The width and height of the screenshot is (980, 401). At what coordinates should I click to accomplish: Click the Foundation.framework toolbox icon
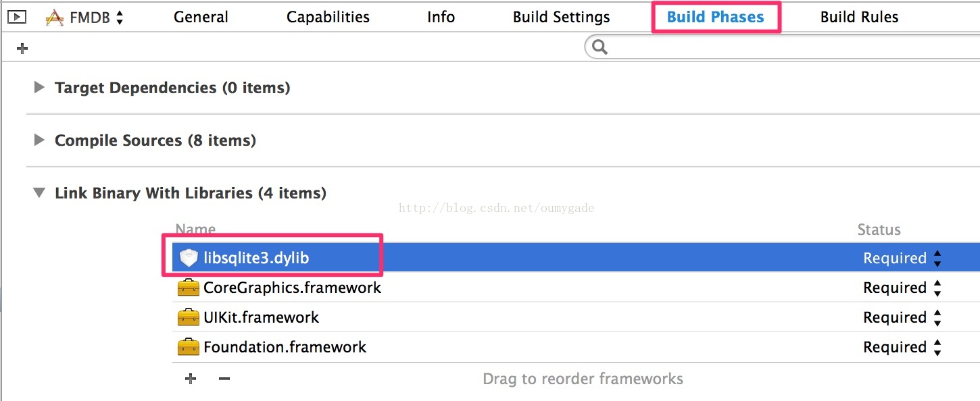[189, 347]
